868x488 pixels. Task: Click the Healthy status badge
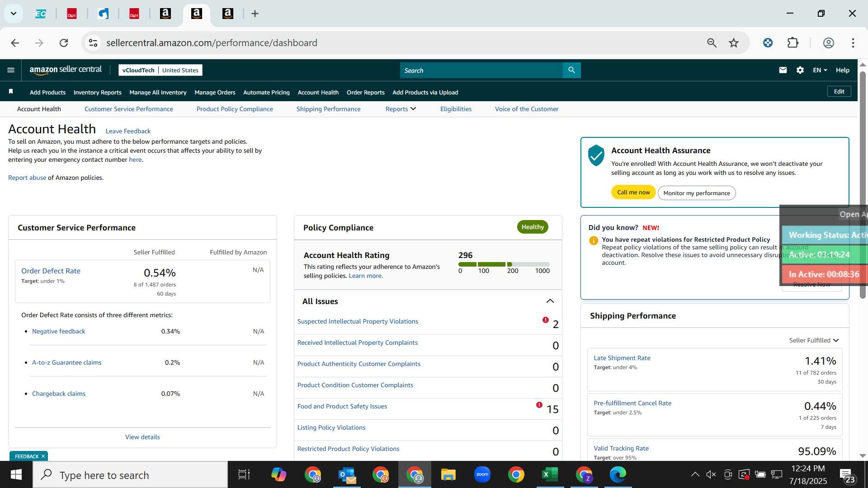click(x=532, y=227)
